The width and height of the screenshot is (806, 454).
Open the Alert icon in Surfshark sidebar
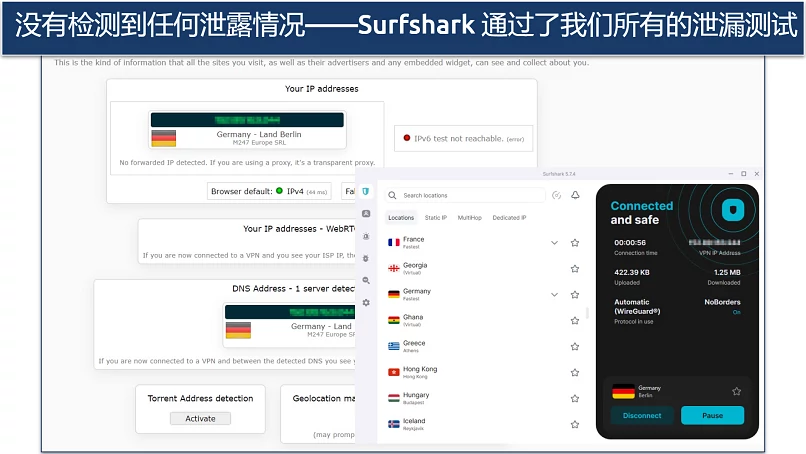(x=366, y=236)
